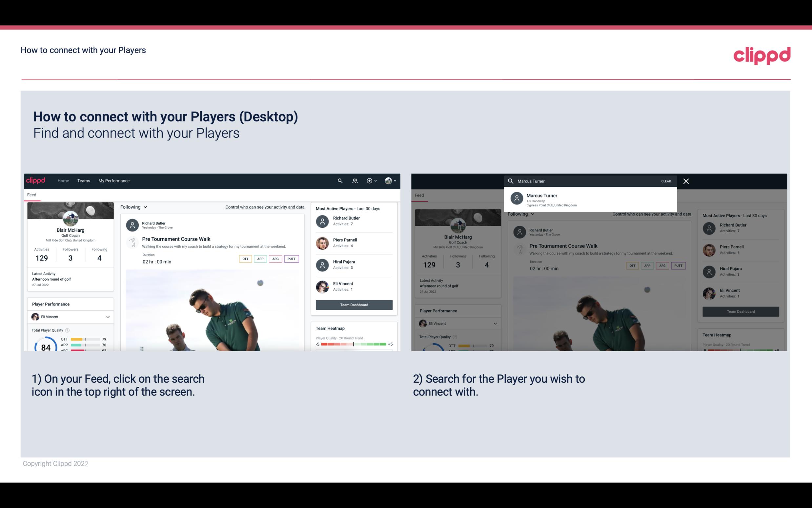Click the OTT performance category icon

244,258
